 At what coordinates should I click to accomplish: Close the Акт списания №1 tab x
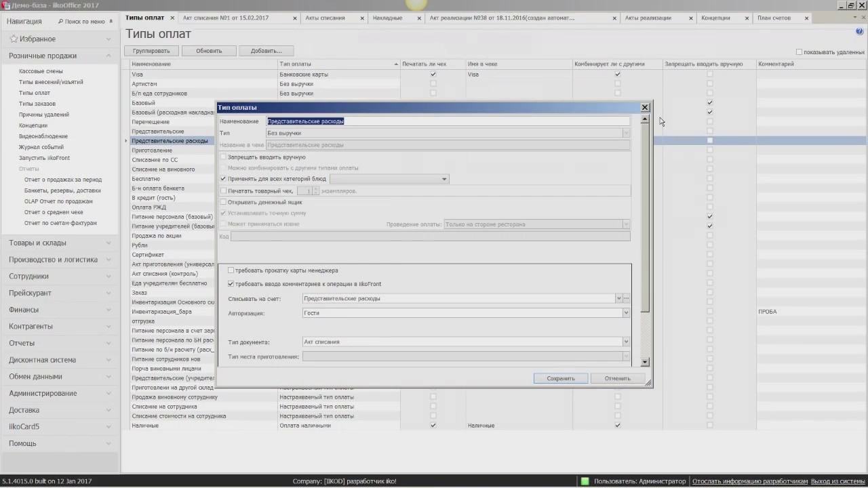point(295,18)
